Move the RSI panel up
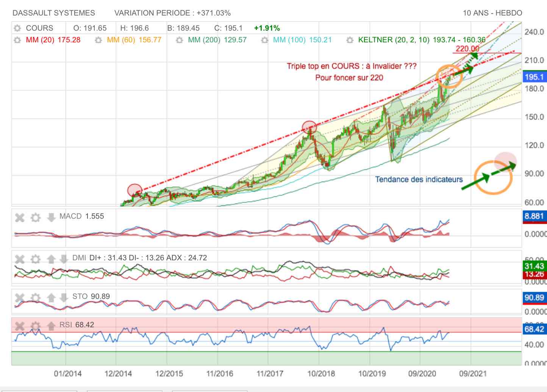 tap(51, 326)
